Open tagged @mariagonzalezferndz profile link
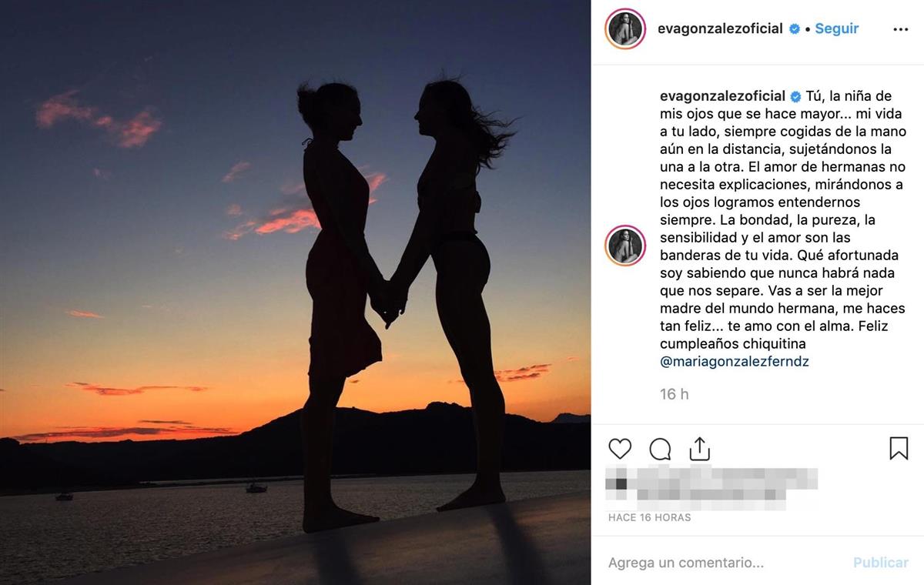924x585 pixels. coord(735,362)
